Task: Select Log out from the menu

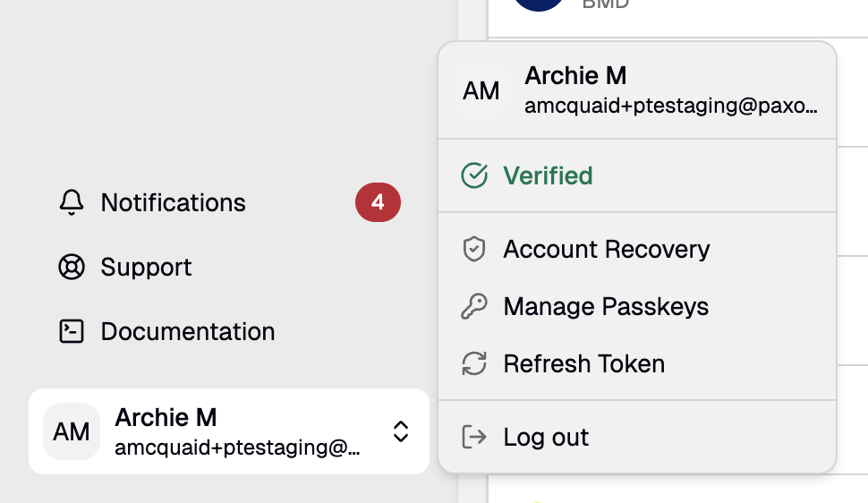Action: [x=637, y=437]
